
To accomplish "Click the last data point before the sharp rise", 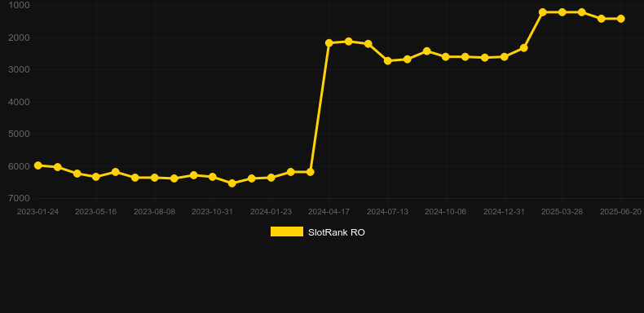I will click(311, 172).
